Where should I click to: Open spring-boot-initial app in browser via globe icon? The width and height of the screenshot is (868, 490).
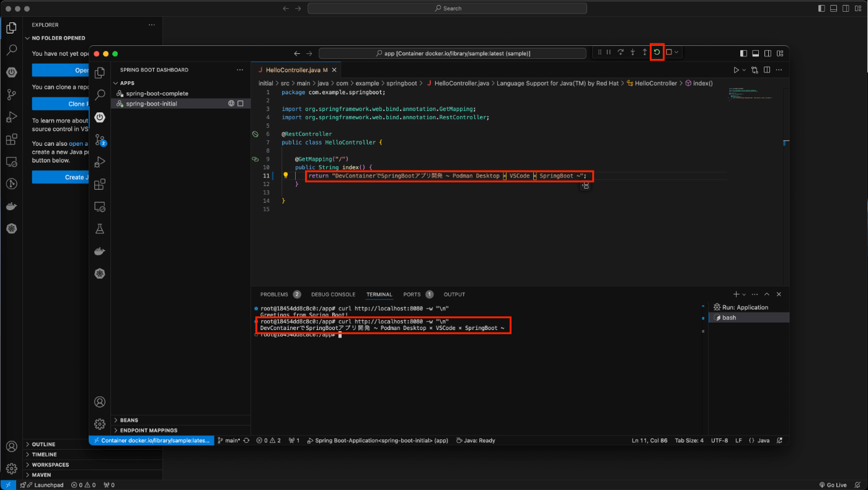231,104
